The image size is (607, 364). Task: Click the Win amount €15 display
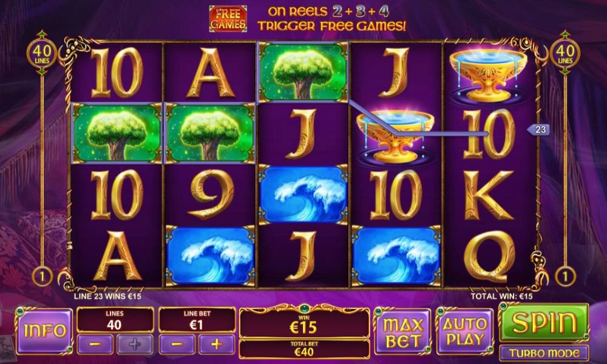click(x=304, y=323)
